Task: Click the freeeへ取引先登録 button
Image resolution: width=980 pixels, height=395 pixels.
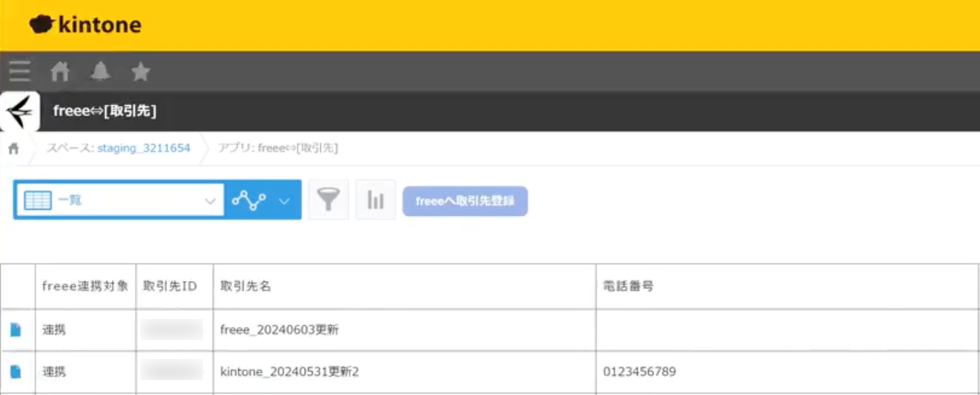Action: [x=465, y=201]
